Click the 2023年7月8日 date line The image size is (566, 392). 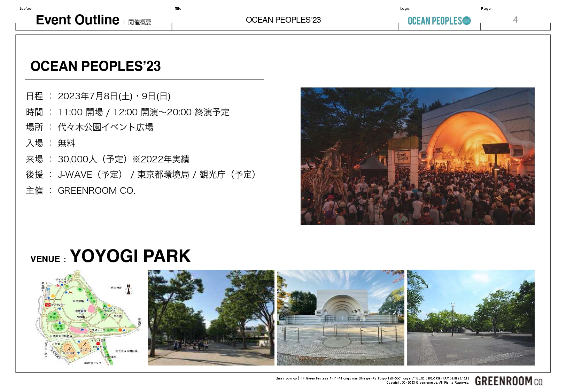click(114, 96)
